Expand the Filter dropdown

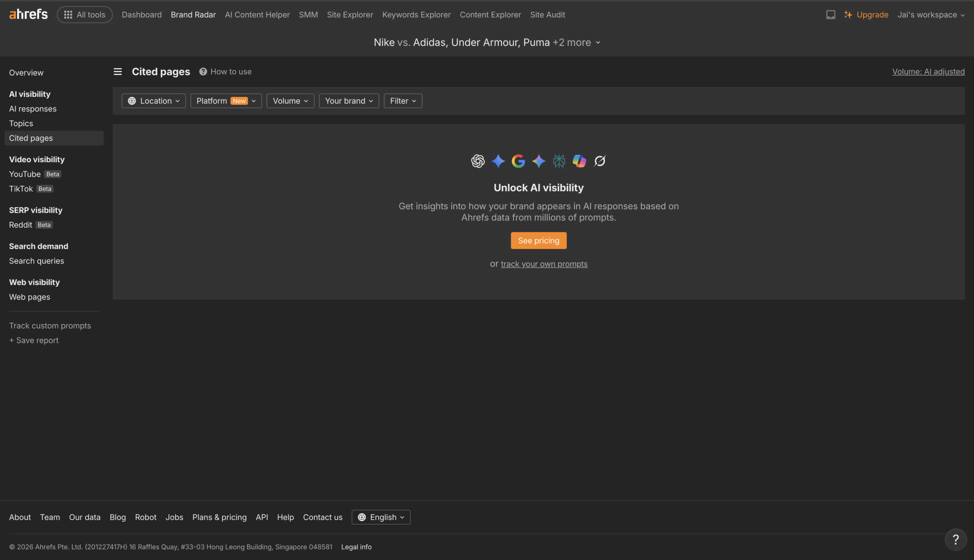pos(403,101)
